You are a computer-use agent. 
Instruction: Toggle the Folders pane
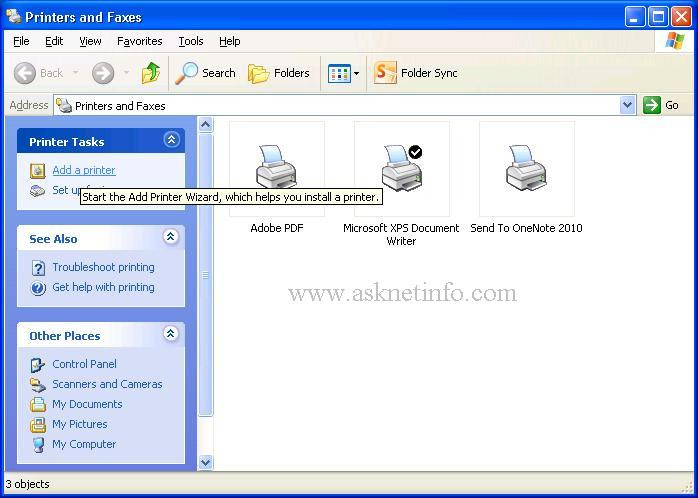[x=279, y=73]
